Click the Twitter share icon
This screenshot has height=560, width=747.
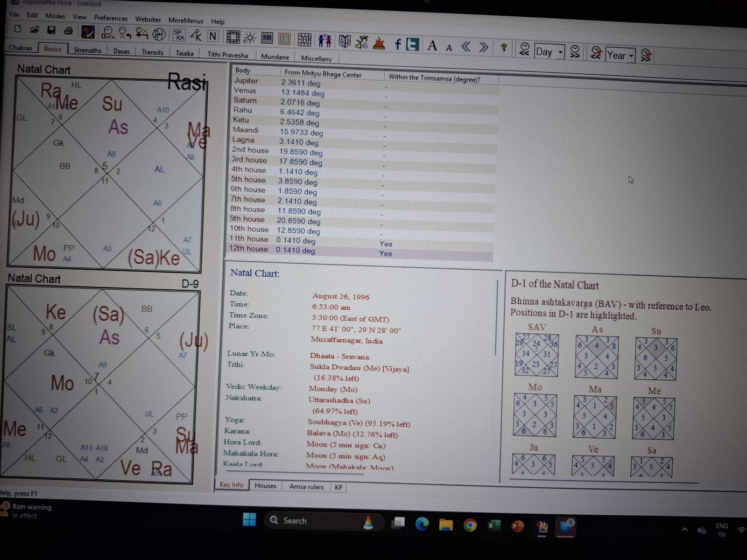[412, 45]
